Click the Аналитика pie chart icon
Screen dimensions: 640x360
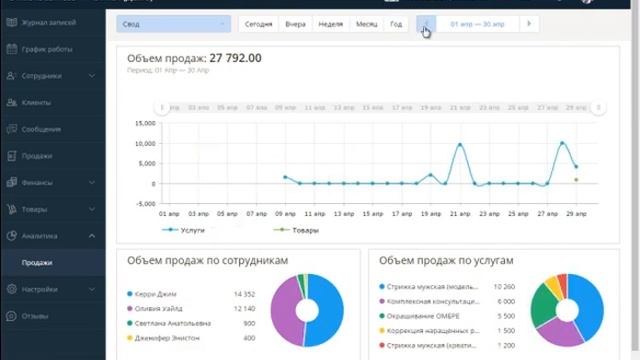pyautogui.click(x=12, y=236)
